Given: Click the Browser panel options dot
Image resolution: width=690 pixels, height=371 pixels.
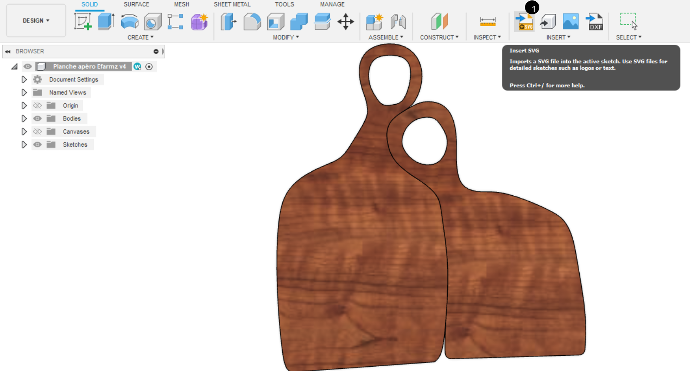Looking at the screenshot, I should click(156, 51).
